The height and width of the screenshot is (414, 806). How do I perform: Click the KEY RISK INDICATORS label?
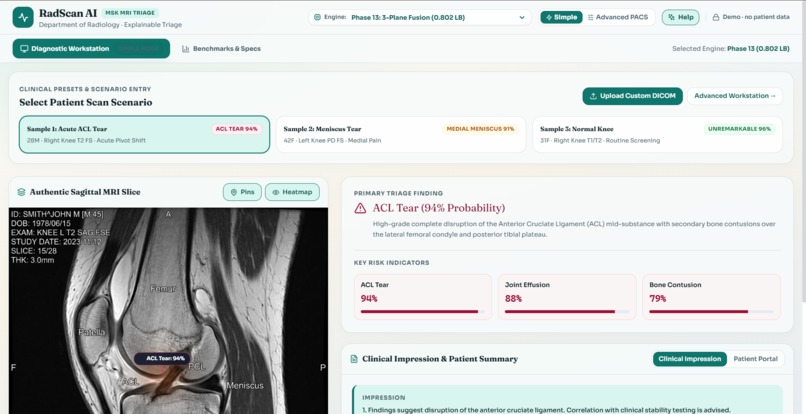pyautogui.click(x=391, y=263)
